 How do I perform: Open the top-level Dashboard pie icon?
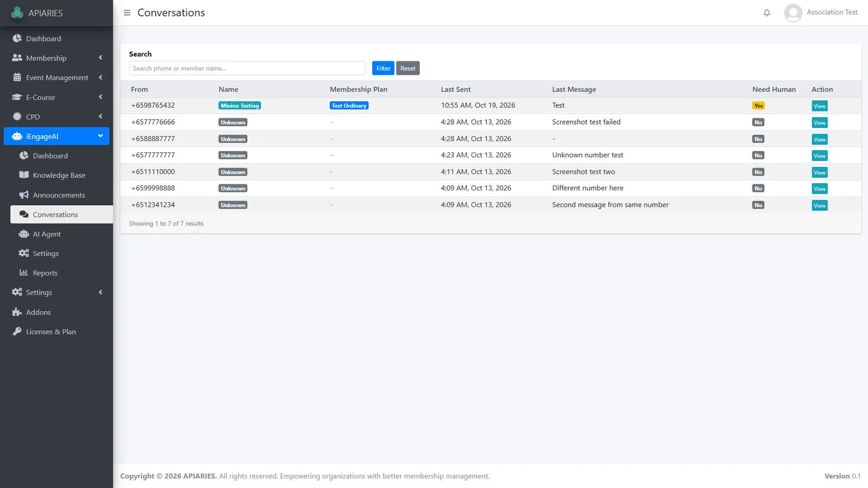click(17, 38)
